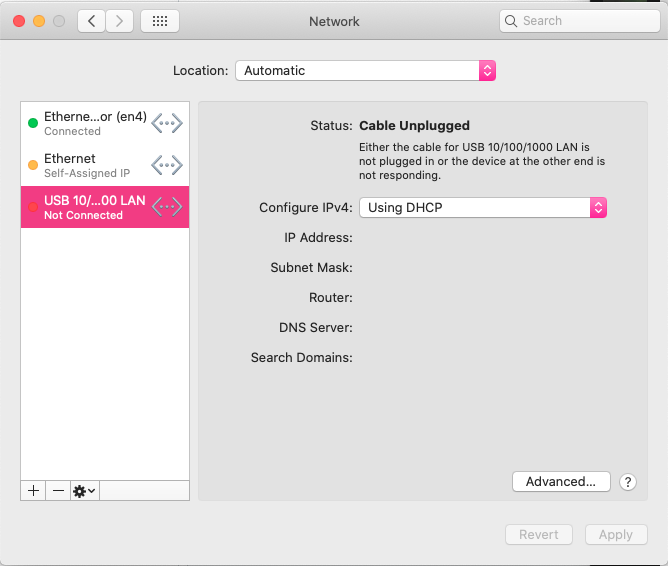
Task: Click the Cable Unplugged status text
Action: [414, 126]
